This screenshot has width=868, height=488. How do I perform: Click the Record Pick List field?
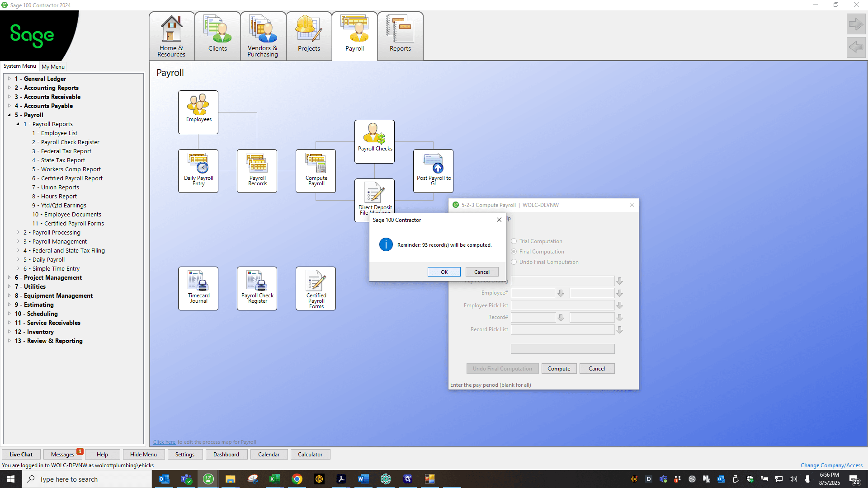tap(562, 330)
